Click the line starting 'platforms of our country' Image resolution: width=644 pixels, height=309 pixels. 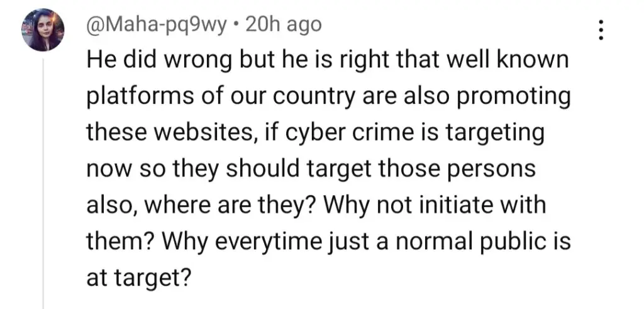(x=328, y=98)
